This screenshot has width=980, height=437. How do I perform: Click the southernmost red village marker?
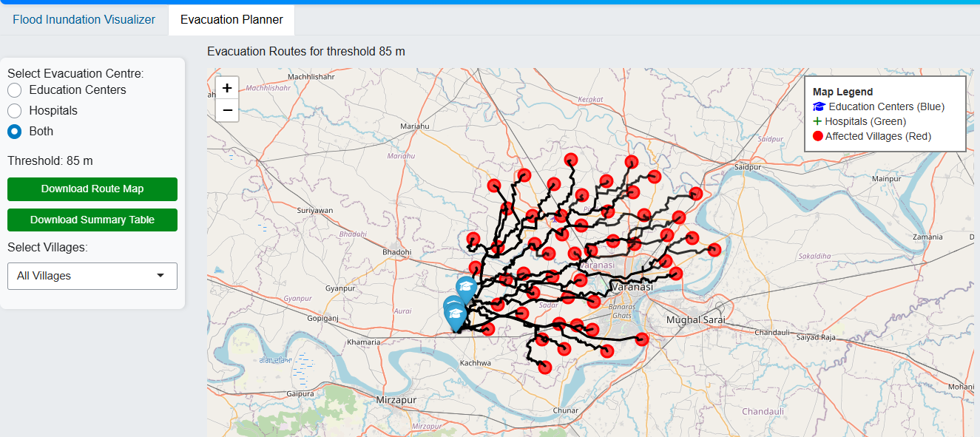pos(545,367)
